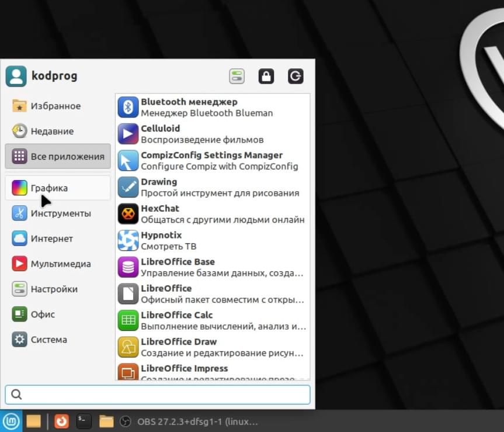This screenshot has height=432, width=504.
Task: Open the settings manager toggle-style icon in menu header
Action: click(x=237, y=76)
